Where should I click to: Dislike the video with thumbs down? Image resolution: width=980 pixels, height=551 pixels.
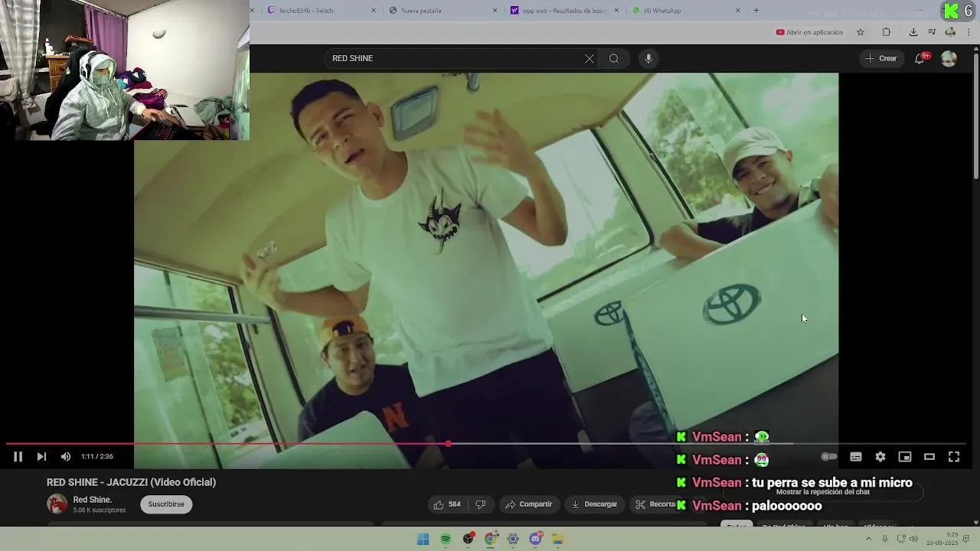pyautogui.click(x=481, y=504)
